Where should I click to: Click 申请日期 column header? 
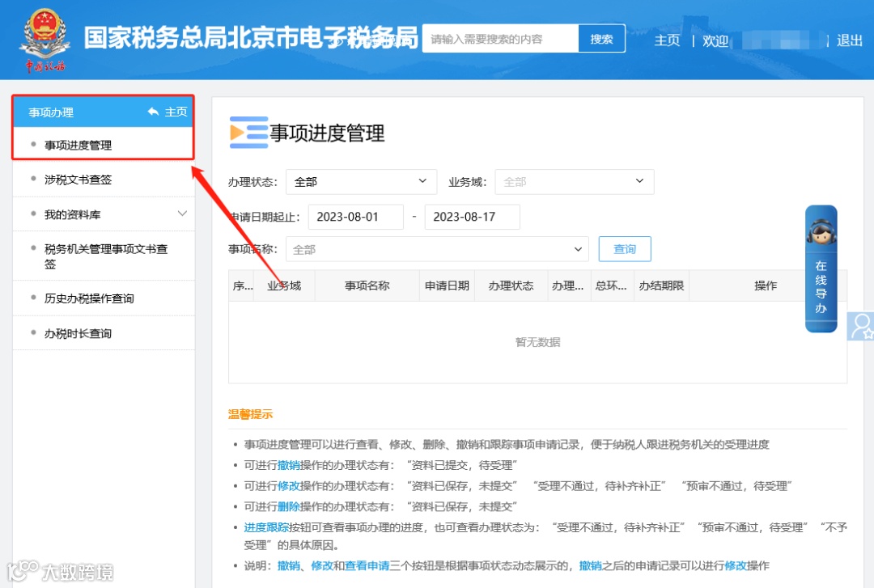pos(447,286)
